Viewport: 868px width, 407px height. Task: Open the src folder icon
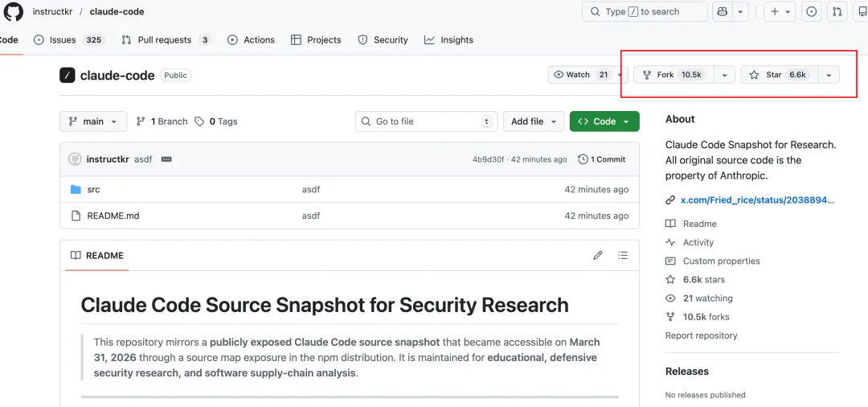[x=76, y=190]
